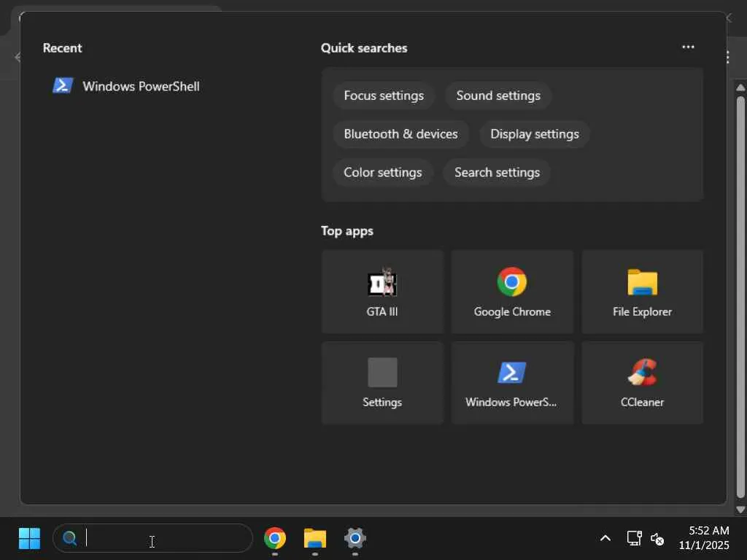Open Windows PowerShell from the Recent list
747x560 pixels.
click(x=125, y=86)
